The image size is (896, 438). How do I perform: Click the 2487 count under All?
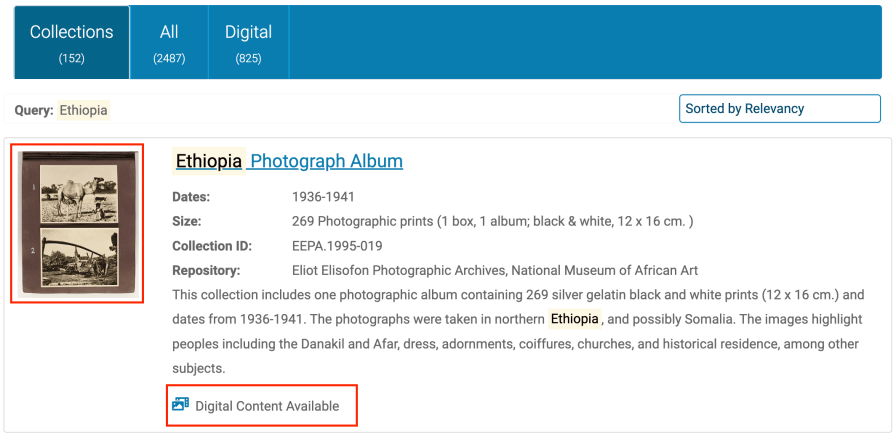click(x=169, y=58)
